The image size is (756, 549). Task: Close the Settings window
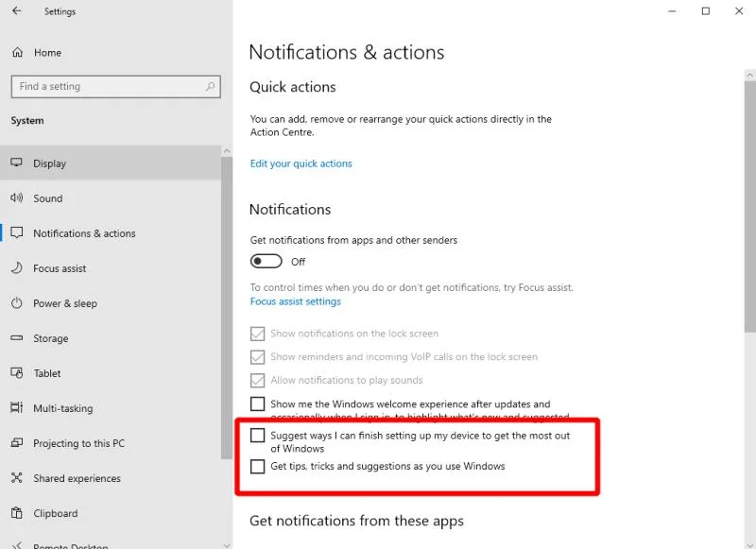coord(739,11)
